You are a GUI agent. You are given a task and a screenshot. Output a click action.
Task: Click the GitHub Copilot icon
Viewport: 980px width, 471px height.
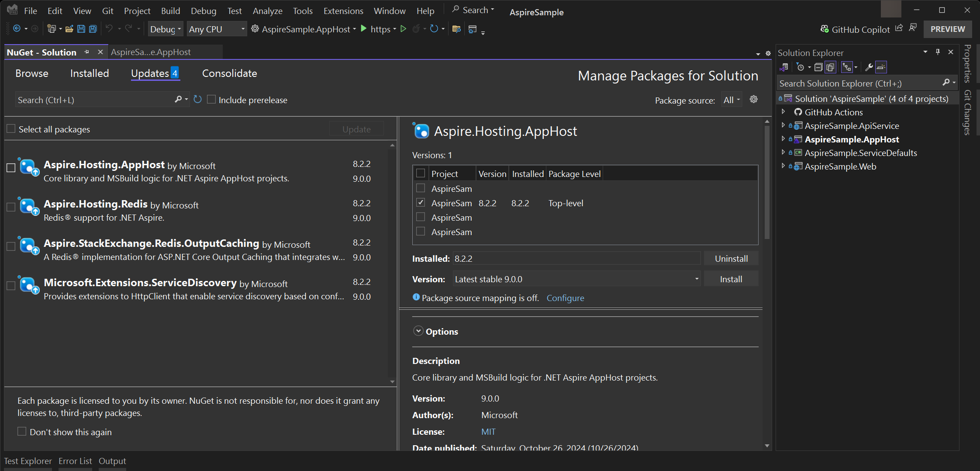tap(825, 29)
